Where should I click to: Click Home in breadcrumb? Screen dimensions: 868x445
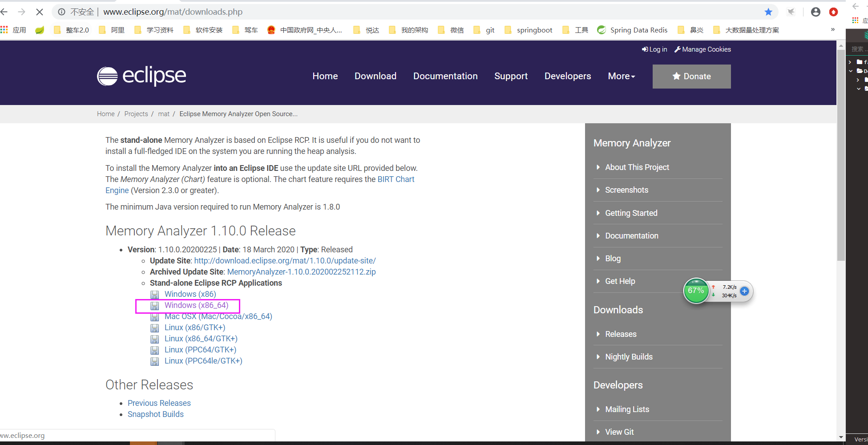[x=106, y=114]
